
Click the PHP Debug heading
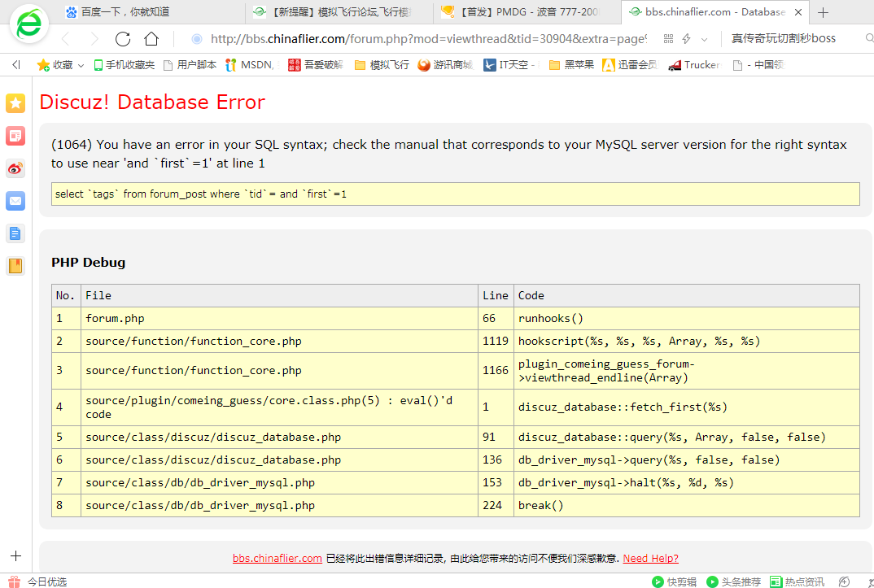(x=88, y=262)
